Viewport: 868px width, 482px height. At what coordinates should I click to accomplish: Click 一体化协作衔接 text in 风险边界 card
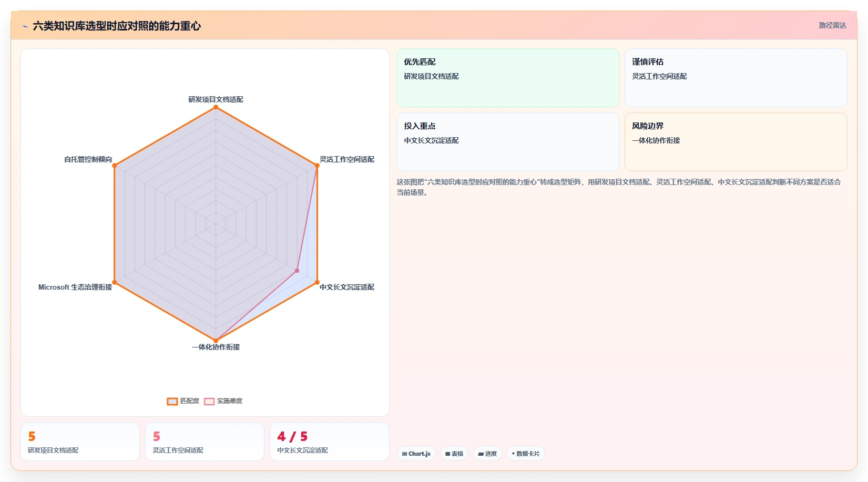(x=656, y=140)
